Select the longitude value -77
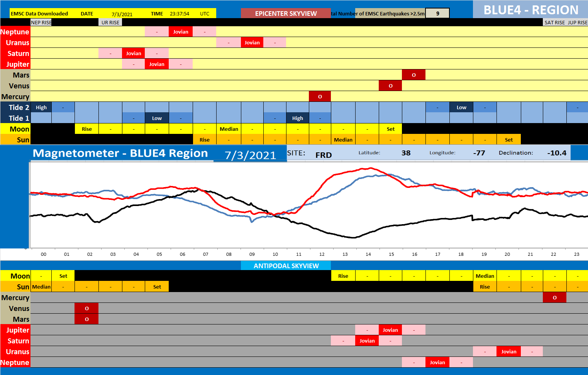Image resolution: width=588 pixels, height=375 pixels. (x=479, y=153)
